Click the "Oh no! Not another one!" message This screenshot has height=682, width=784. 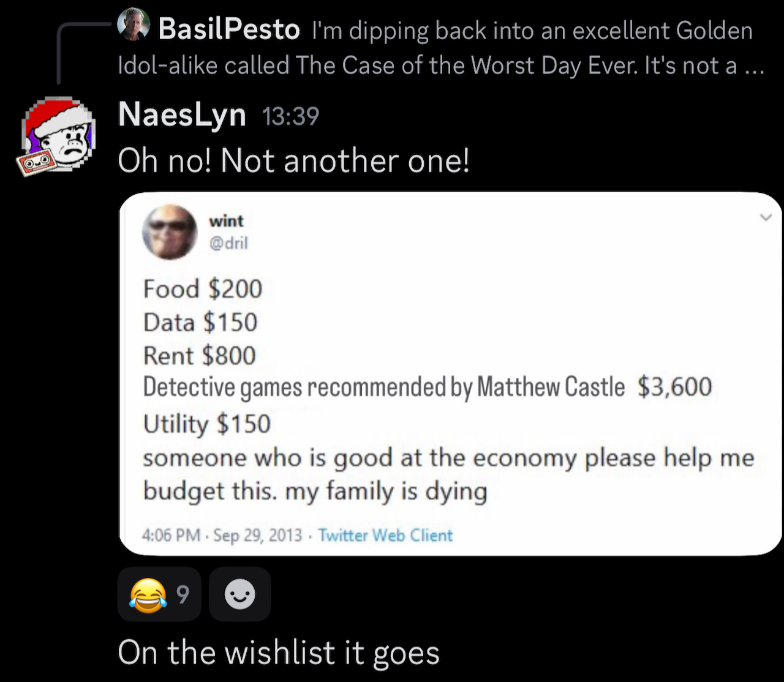(293, 161)
